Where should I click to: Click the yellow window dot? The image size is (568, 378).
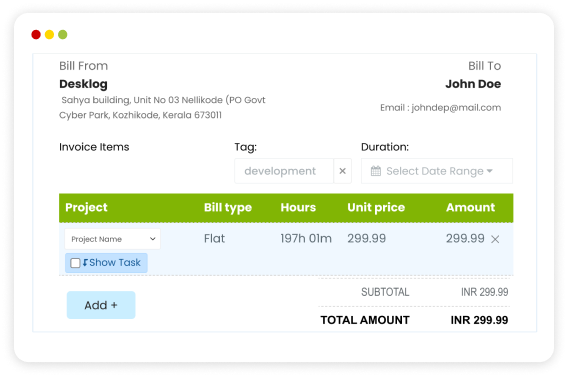(x=49, y=34)
